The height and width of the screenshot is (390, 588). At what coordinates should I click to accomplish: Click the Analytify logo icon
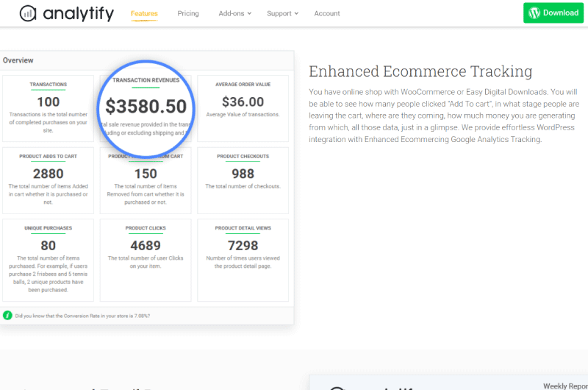pyautogui.click(x=28, y=13)
